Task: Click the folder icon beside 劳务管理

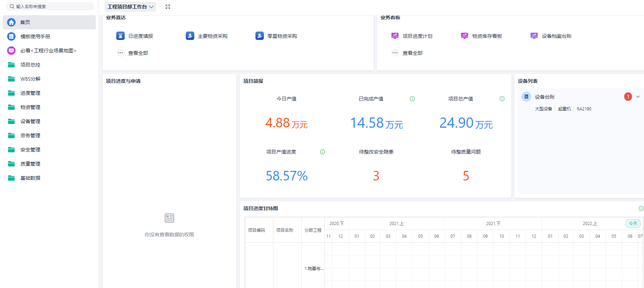Action: [11, 136]
